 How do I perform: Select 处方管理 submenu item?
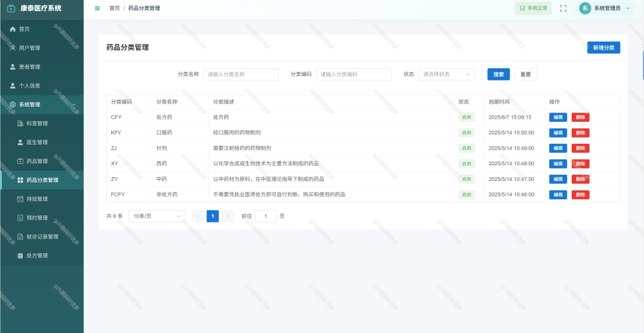42,256
